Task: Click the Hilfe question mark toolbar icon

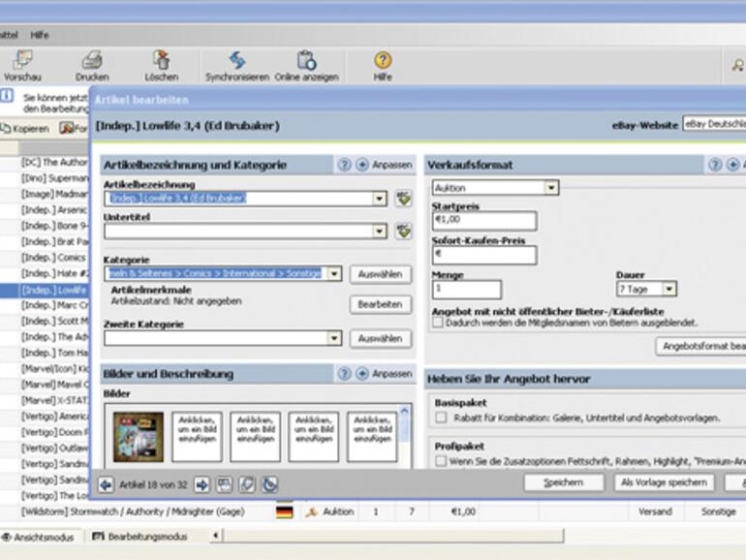Action: tap(383, 61)
